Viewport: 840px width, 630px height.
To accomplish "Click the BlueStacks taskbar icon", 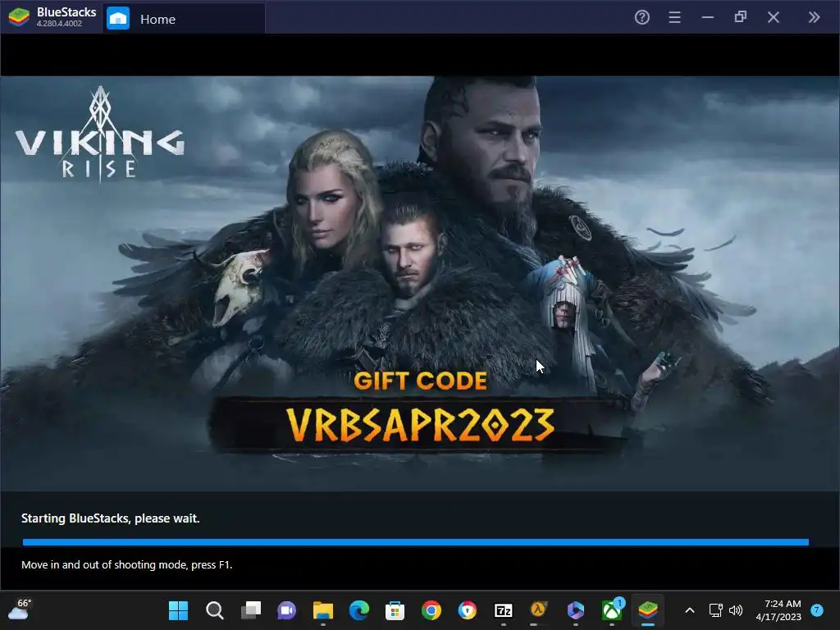I will [x=648, y=610].
